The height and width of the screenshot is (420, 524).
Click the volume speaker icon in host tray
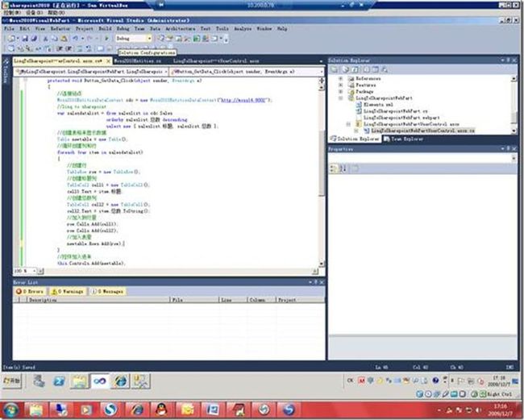[x=478, y=410]
